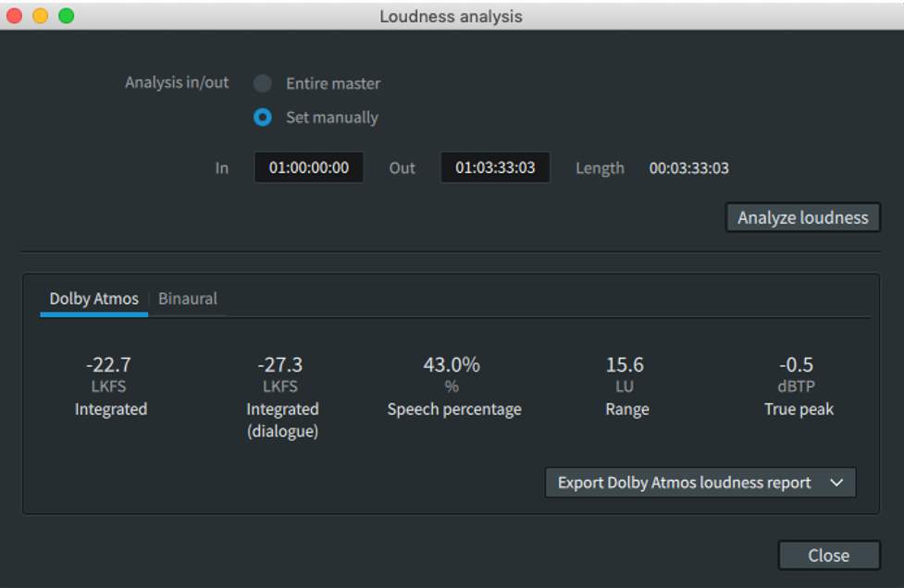Switch to the Binaural tab

[x=188, y=299]
